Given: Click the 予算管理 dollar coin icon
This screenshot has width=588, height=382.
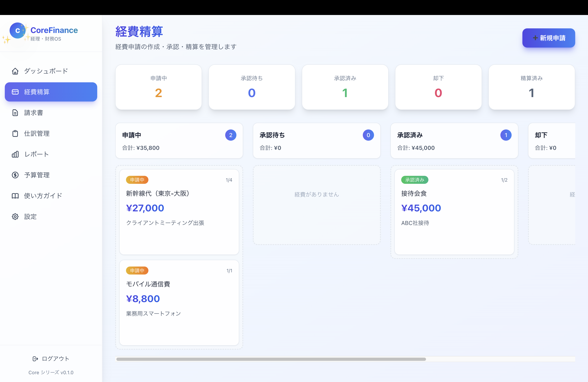Looking at the screenshot, I should (x=15, y=175).
